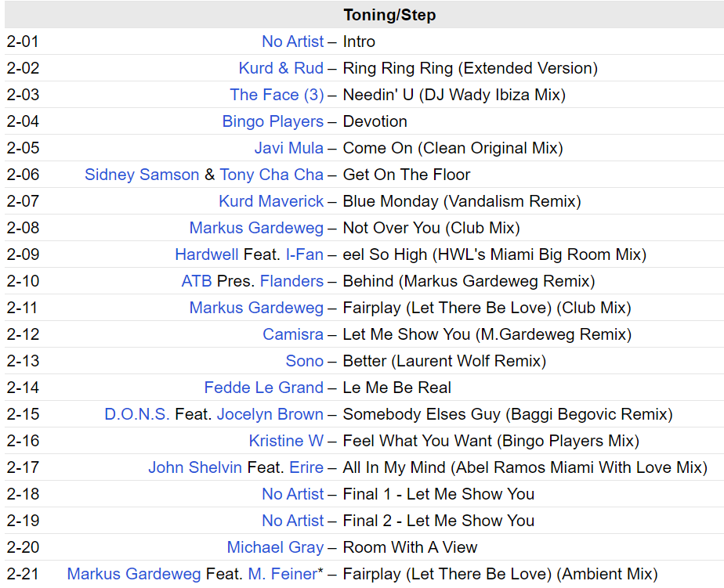Open Bingo Players artist page

point(273,121)
